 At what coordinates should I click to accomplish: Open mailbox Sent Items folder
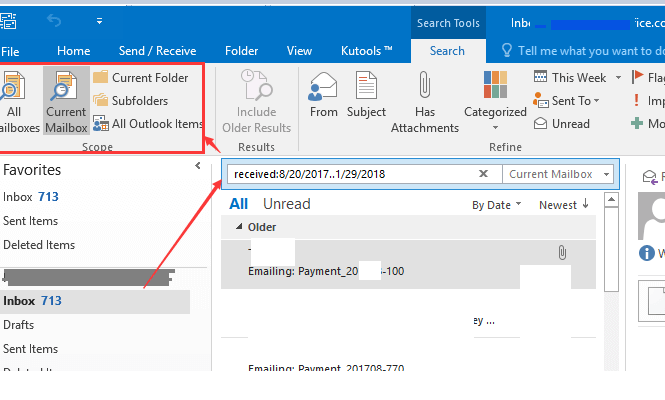31,349
